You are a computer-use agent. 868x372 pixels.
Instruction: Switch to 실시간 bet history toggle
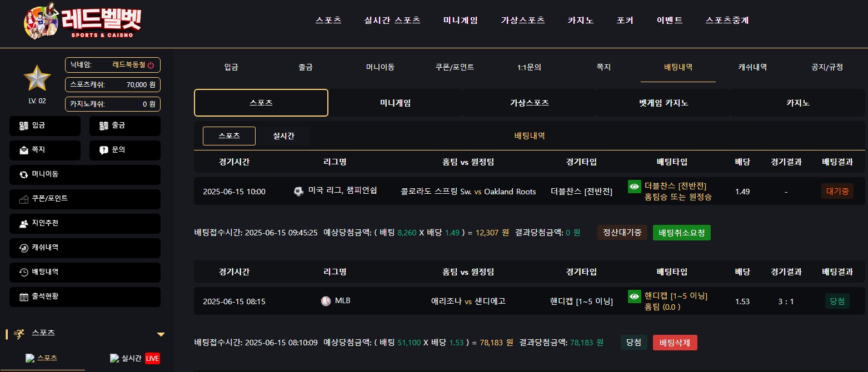[283, 136]
